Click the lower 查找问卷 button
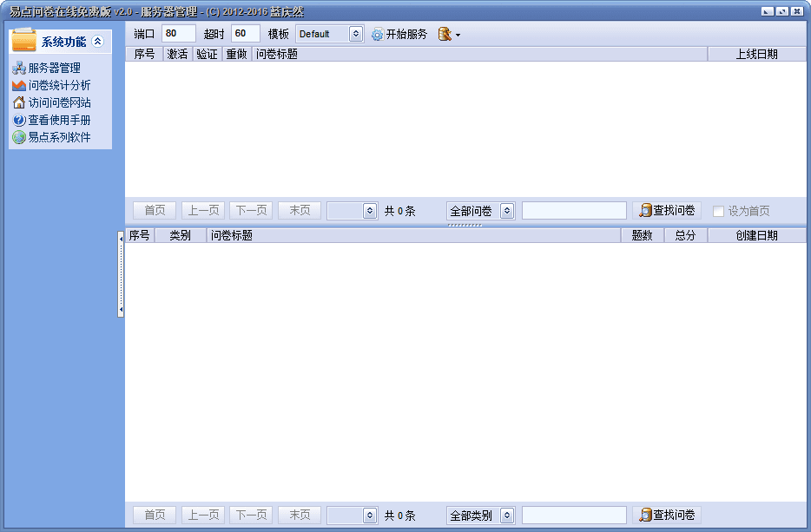811x532 pixels. click(x=667, y=516)
